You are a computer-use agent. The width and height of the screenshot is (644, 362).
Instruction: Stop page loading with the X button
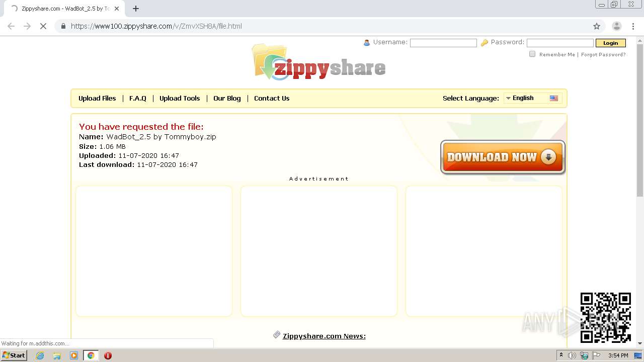coord(43,26)
